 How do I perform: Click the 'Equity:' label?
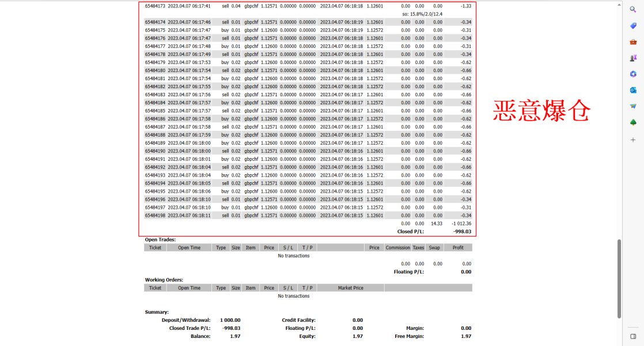coord(307,336)
